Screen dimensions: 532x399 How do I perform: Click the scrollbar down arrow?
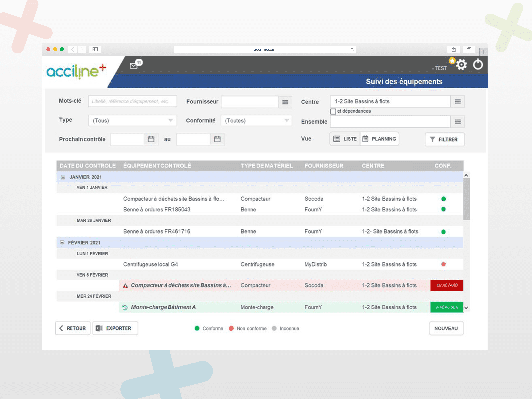(466, 308)
